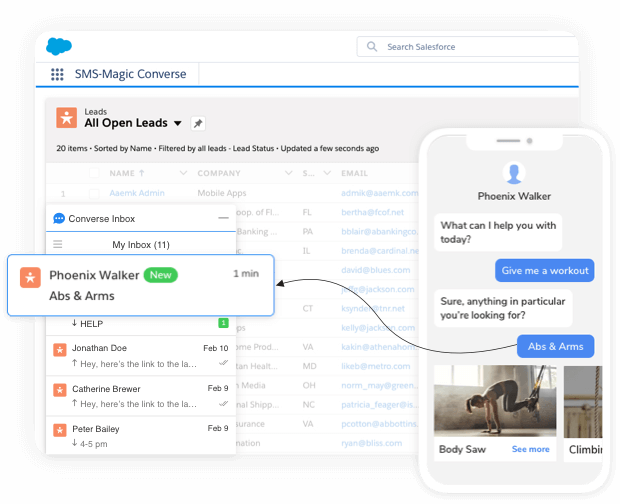Click the Climbing workout card thumbnail
The image size is (620, 504).
coord(583,402)
